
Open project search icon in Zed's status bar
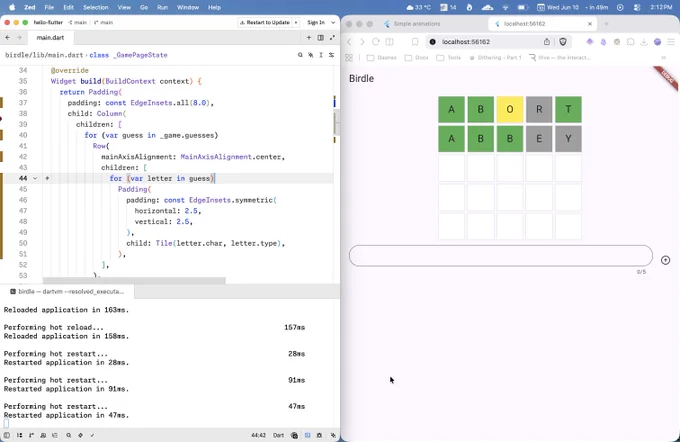[69, 435]
